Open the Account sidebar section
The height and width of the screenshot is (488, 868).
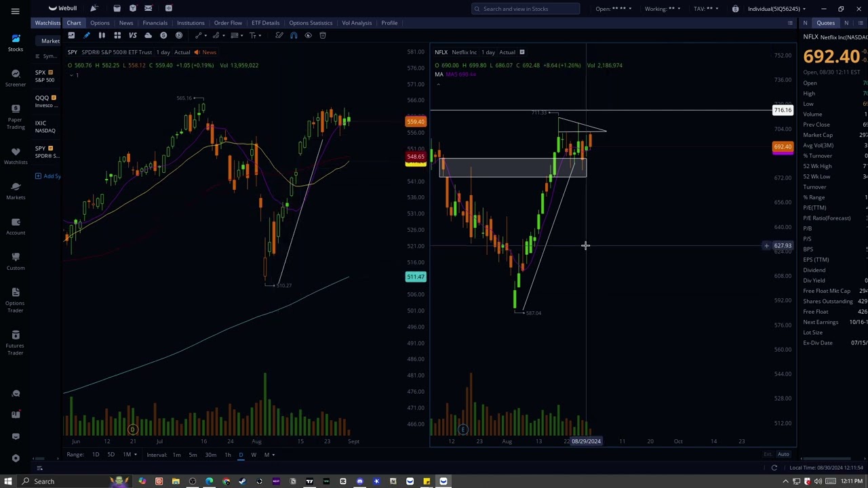15,226
